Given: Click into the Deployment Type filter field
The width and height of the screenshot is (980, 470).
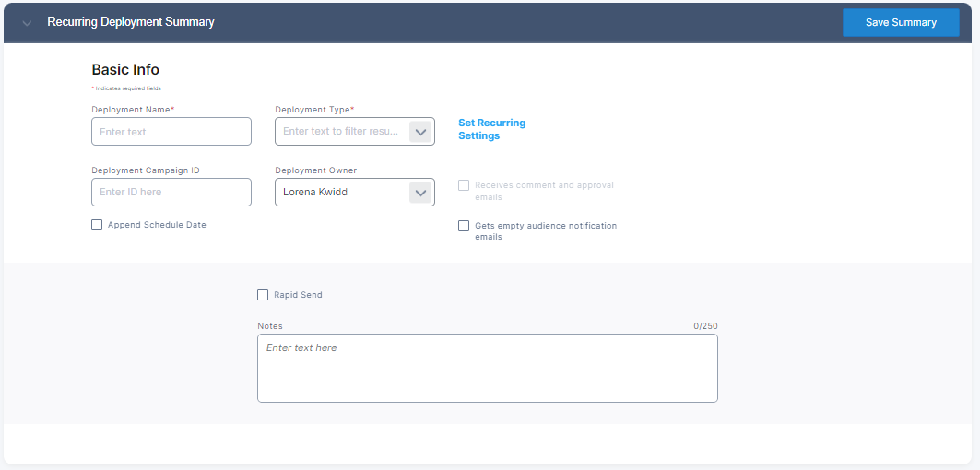Looking at the screenshot, I should (x=341, y=132).
